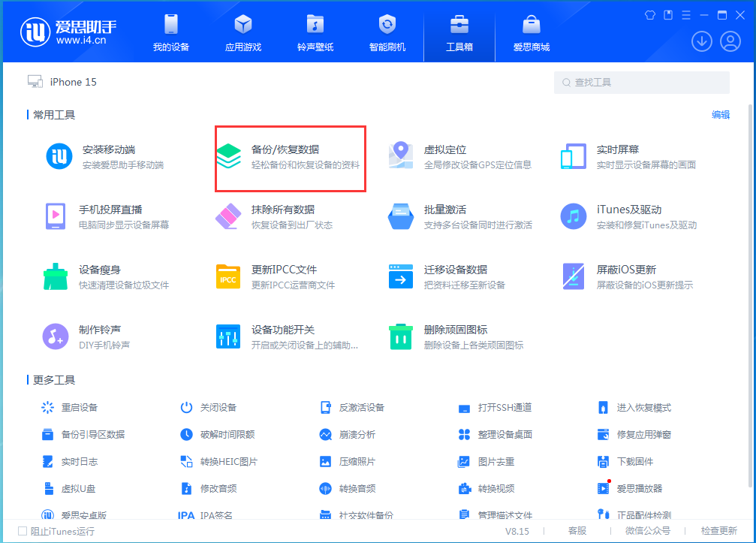Click the download manager icon top right
The height and width of the screenshot is (543, 756).
(x=701, y=41)
